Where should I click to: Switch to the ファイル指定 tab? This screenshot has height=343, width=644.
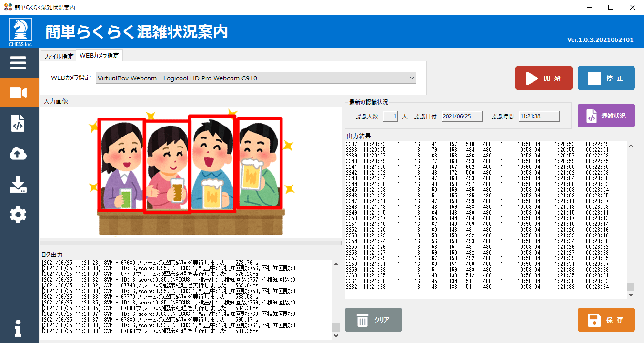[x=59, y=56]
